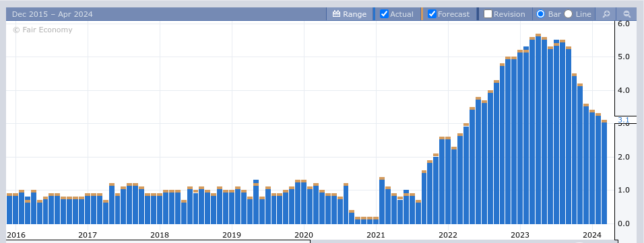Viewport: 644px width, 243px height.
Task: Click the calendar icon beside Range
Action: 336,14
